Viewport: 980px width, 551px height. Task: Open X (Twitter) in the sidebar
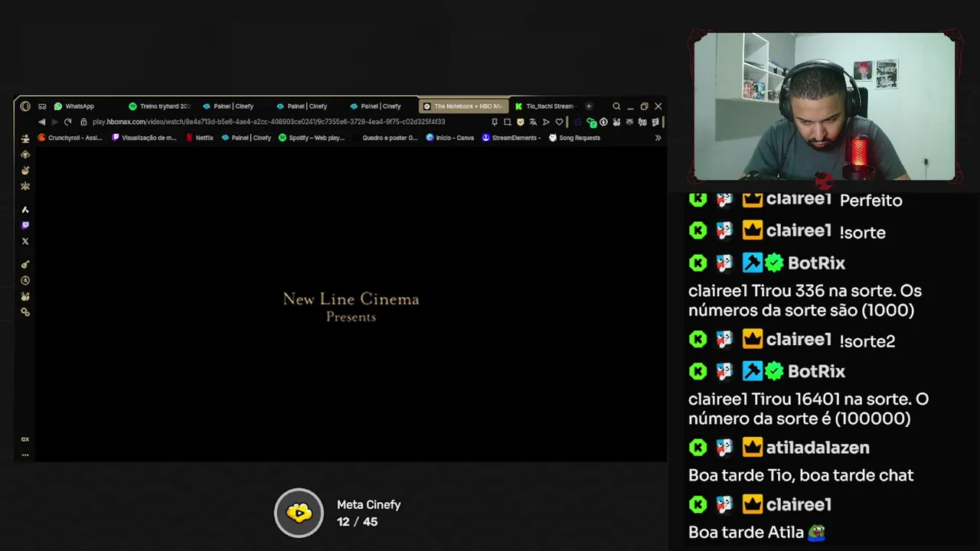tap(25, 241)
